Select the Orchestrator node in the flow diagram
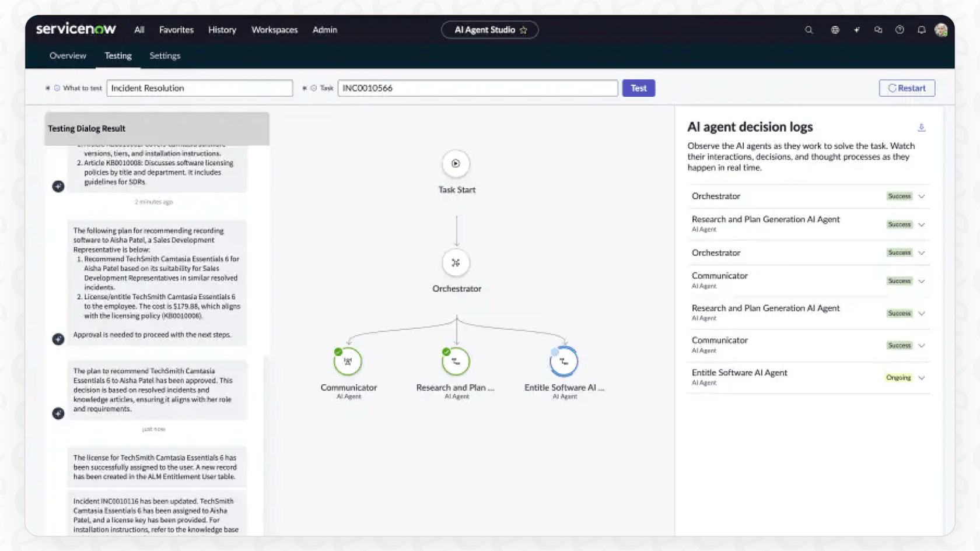980x551 pixels. 456,263
